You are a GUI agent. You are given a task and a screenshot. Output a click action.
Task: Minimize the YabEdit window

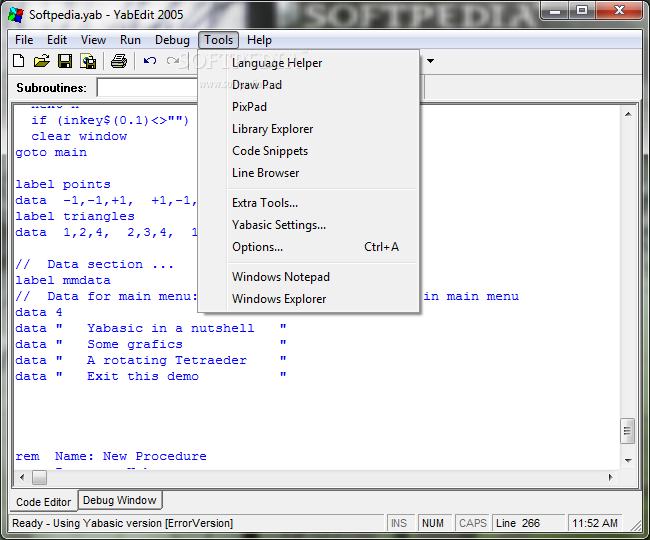pyautogui.click(x=555, y=10)
